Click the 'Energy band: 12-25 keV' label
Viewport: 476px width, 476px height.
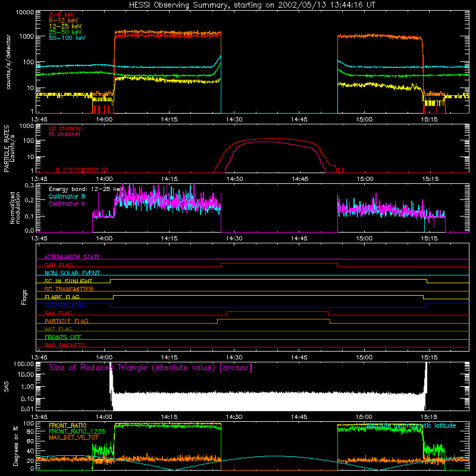point(86,189)
